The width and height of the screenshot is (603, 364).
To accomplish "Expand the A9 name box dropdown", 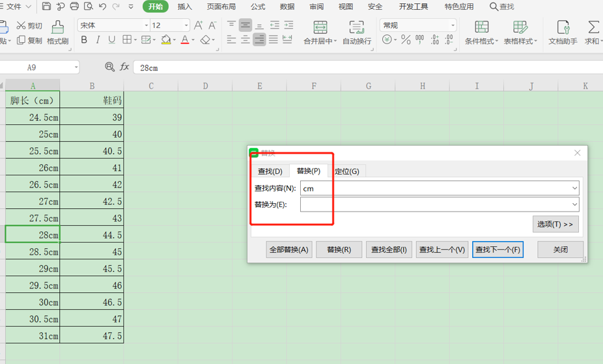I will coord(76,67).
